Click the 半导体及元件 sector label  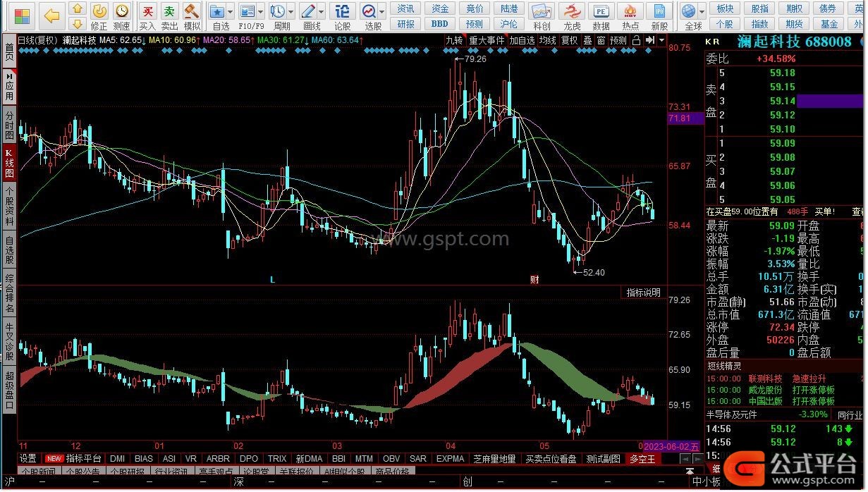click(x=733, y=414)
